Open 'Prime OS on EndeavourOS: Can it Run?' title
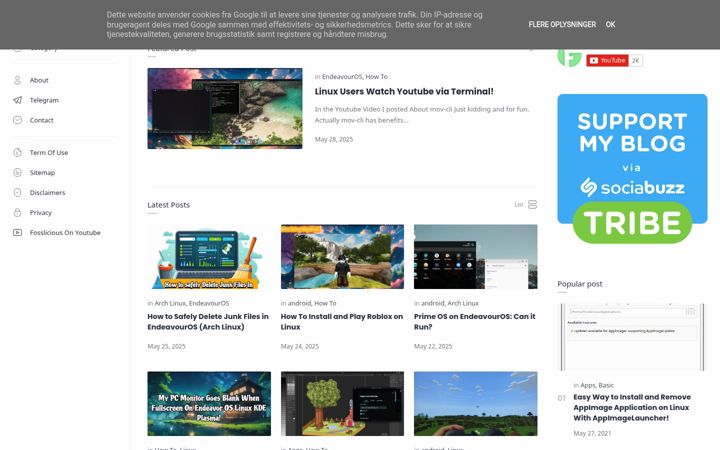This screenshot has width=720, height=450. pyautogui.click(x=474, y=321)
